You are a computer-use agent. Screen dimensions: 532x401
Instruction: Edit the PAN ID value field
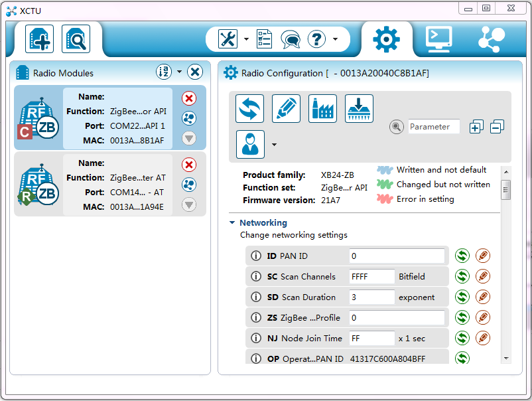tap(397, 256)
